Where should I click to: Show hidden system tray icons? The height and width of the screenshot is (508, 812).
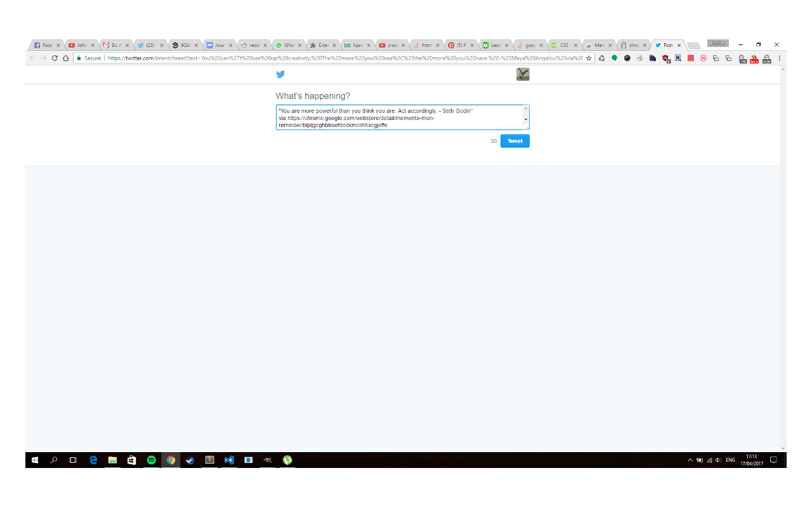tap(690, 460)
